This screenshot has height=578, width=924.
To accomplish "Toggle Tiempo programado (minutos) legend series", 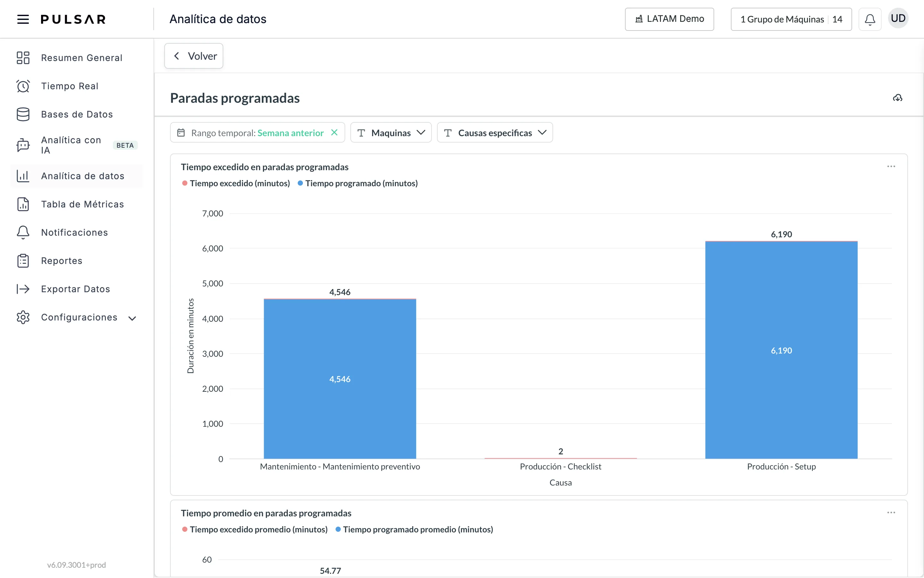I will 357,183.
